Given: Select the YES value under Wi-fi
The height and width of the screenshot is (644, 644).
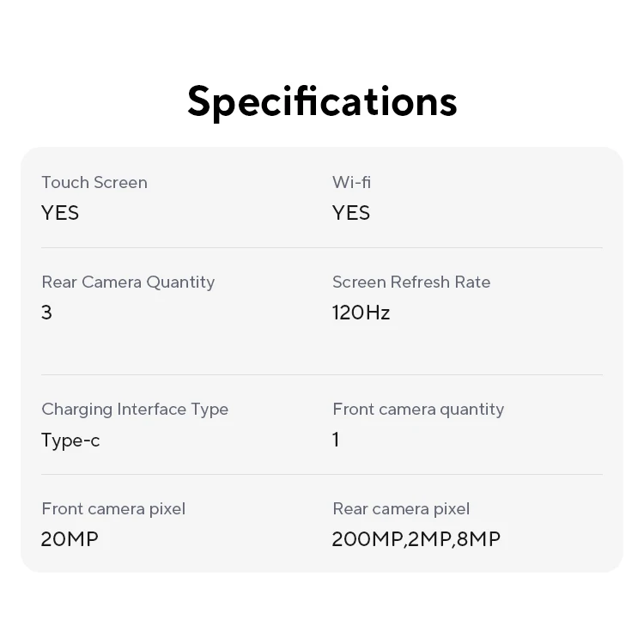Looking at the screenshot, I should point(351,213).
